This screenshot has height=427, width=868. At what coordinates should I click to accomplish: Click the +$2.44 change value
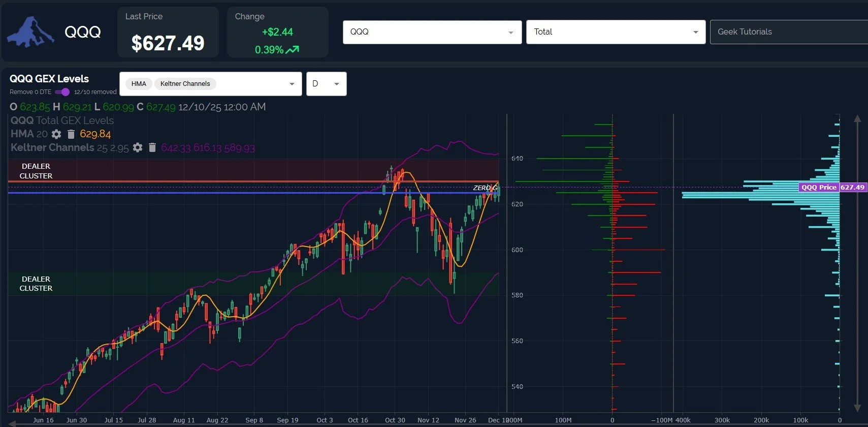[277, 32]
